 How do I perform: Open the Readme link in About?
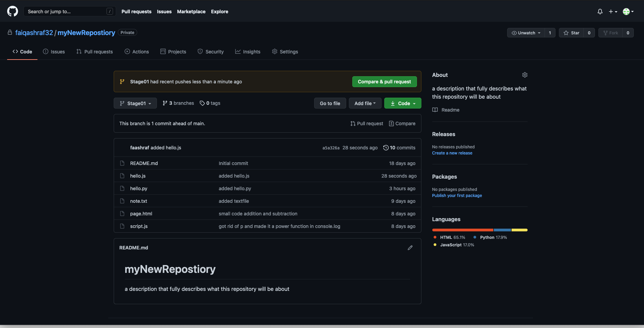[446, 110]
